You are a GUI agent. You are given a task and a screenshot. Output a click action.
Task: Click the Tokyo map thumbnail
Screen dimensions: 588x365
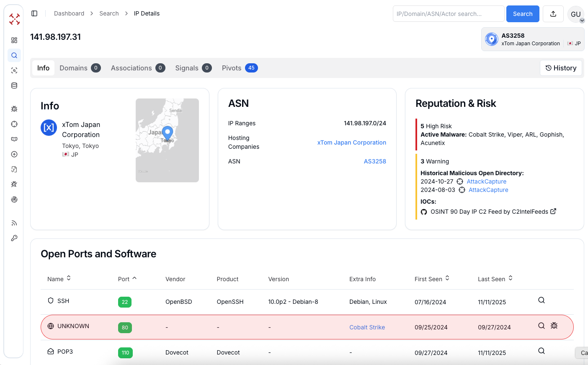(167, 140)
